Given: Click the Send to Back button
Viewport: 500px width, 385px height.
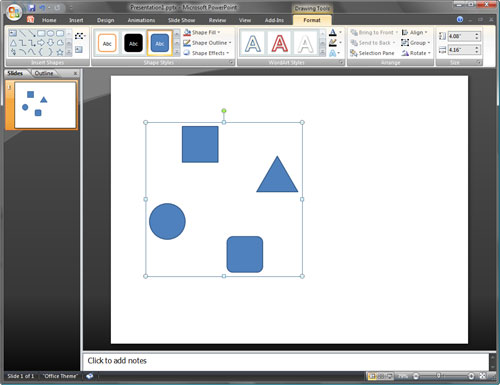Looking at the screenshot, I should pos(373,43).
